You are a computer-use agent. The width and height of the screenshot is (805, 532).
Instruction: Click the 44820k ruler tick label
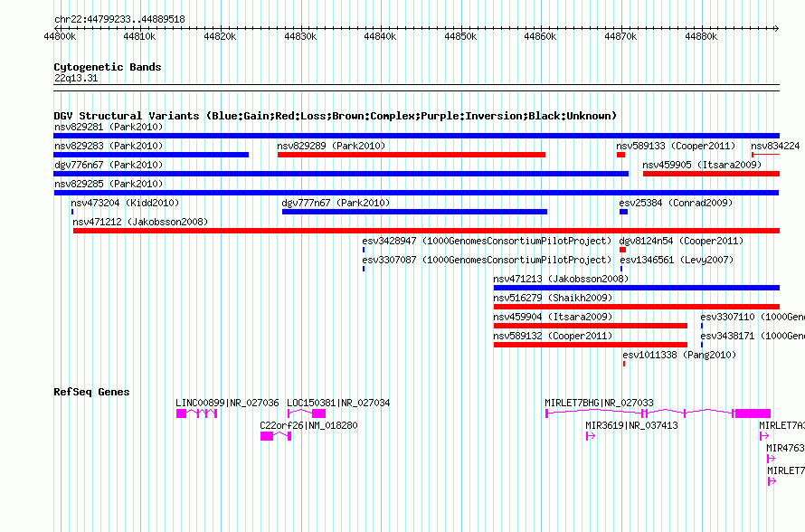[x=220, y=36]
